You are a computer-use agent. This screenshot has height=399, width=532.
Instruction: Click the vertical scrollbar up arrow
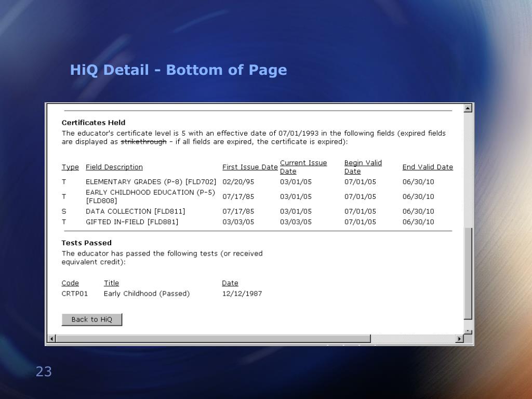pos(468,108)
